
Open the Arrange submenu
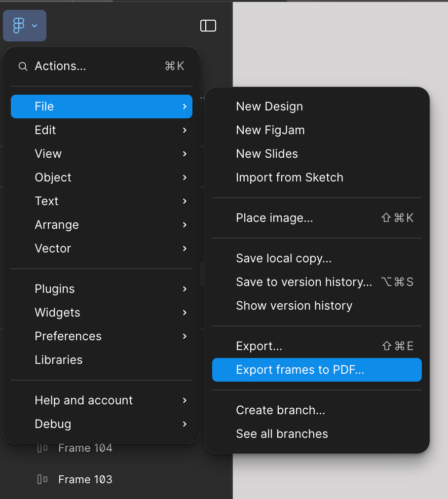102,225
